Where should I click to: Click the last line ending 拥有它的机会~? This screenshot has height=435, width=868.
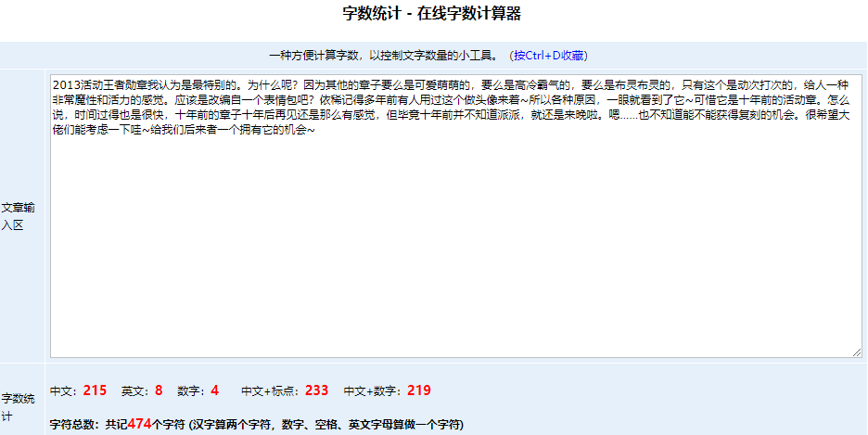[277, 132]
